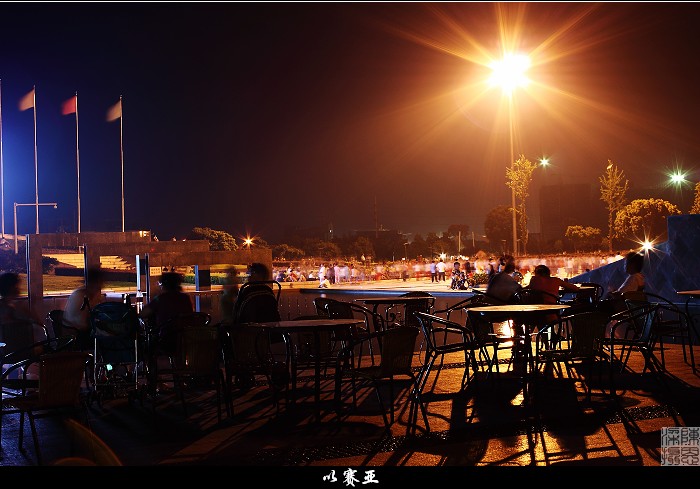Click the green starburst light at far right
The height and width of the screenshot is (489, 700).
coord(678,178)
